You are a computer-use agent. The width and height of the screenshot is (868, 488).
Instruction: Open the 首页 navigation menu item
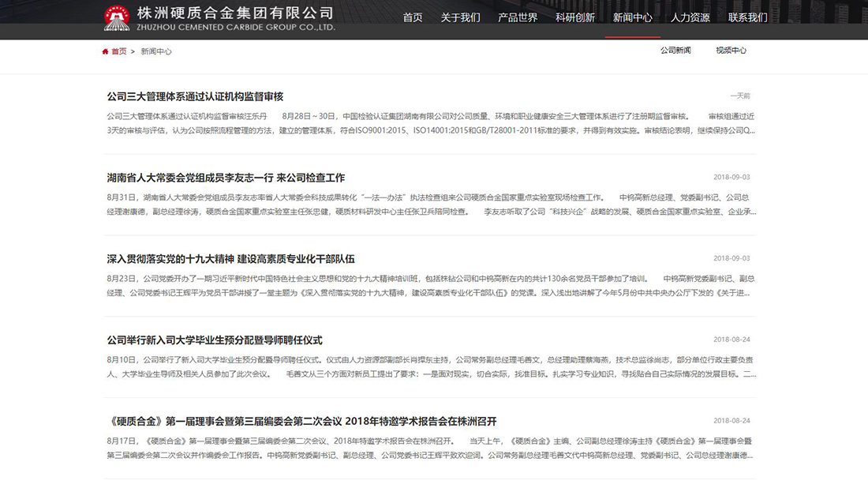click(x=413, y=17)
